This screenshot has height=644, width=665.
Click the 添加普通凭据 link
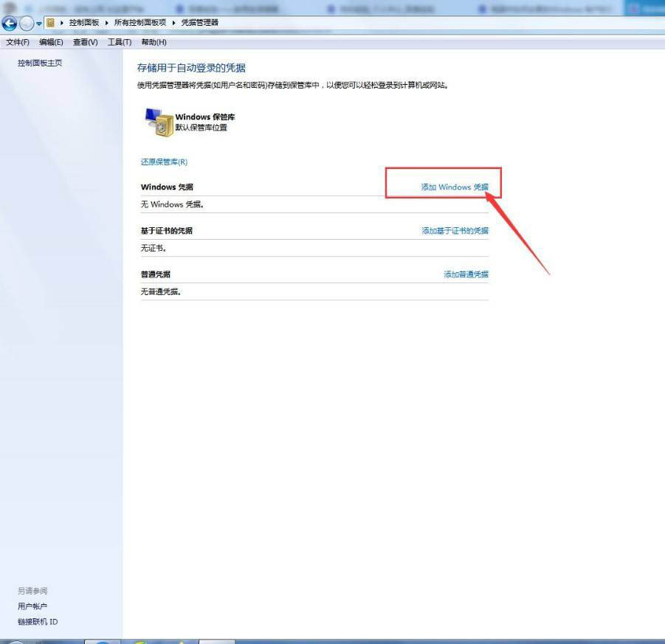466,274
